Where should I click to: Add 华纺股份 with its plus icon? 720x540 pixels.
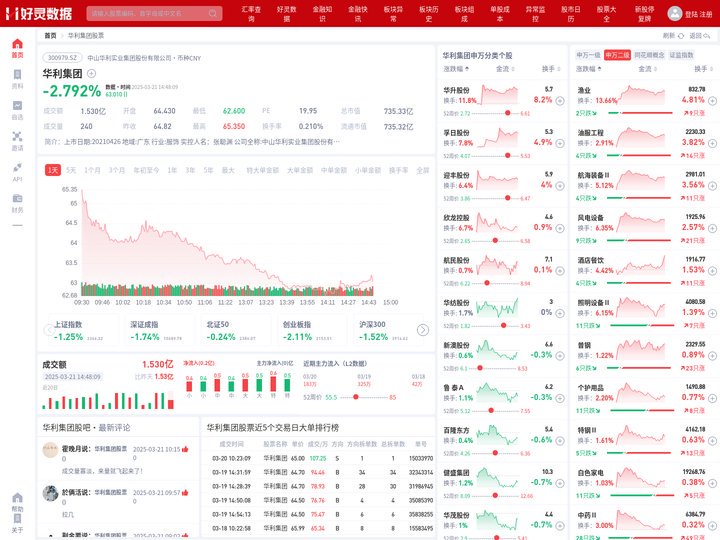[x=560, y=313]
